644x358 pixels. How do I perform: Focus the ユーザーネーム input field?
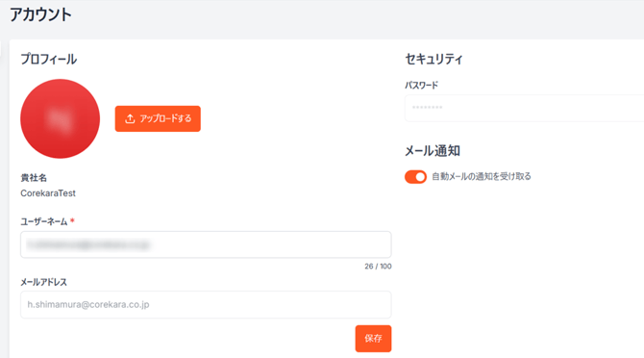click(206, 244)
